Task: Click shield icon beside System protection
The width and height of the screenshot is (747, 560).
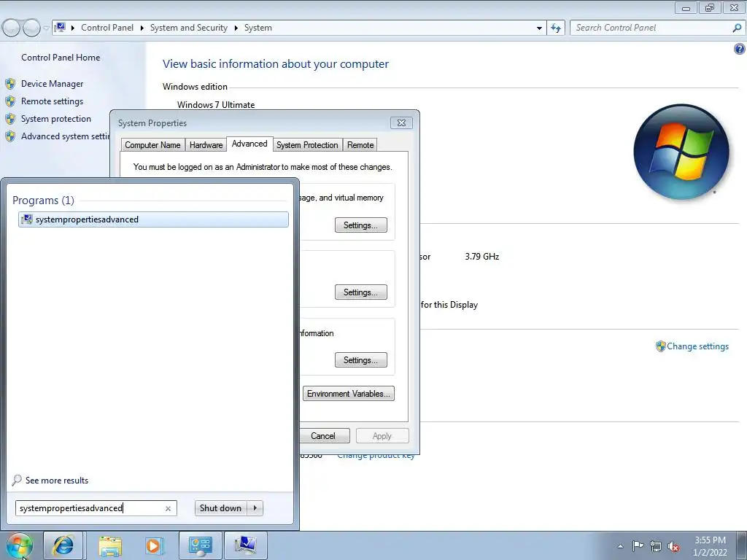Action: click(x=10, y=119)
